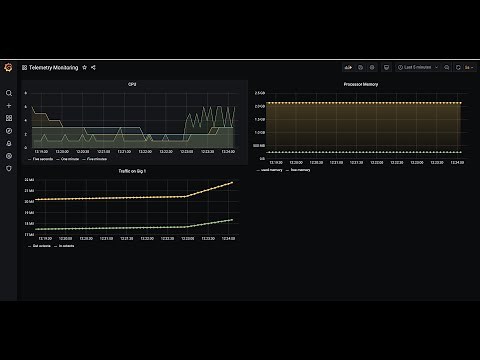The width and height of the screenshot is (480, 360).
Task: Toggle the used memory legend series
Action: [272, 170]
